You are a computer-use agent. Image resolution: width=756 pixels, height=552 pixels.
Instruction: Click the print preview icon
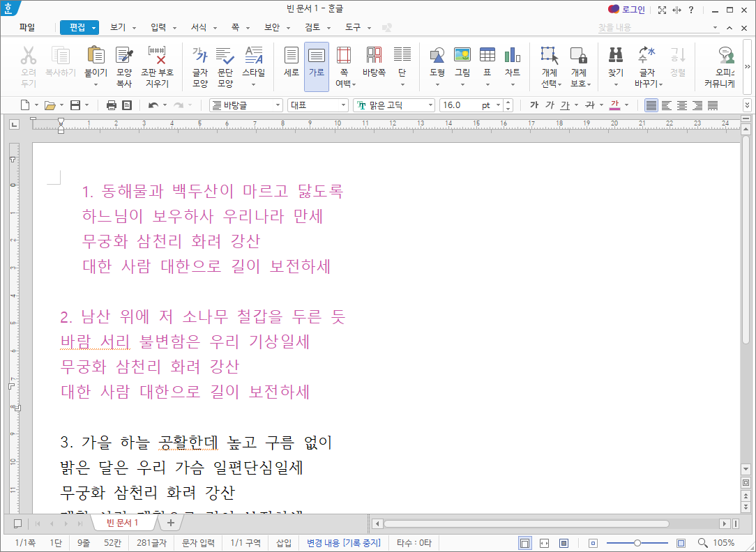click(x=127, y=105)
